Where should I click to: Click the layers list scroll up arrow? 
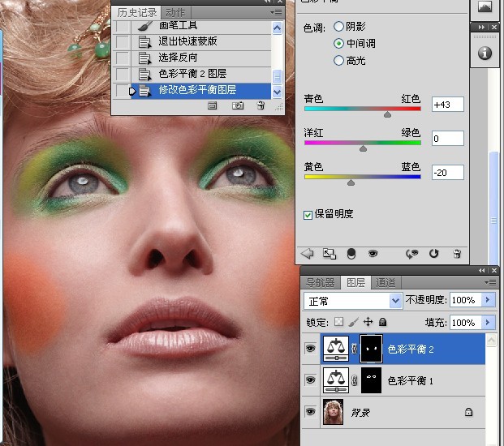pos(491,340)
